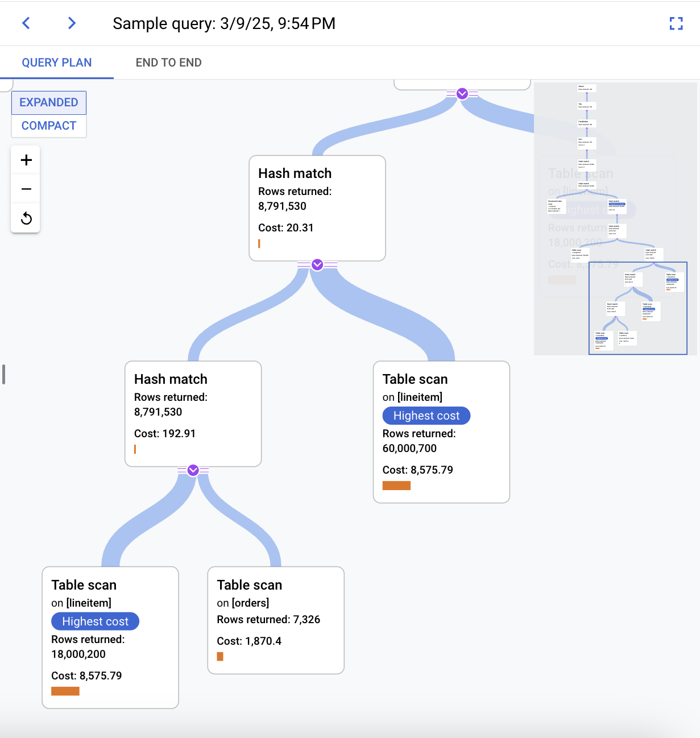Navigate back using the left arrow icon
The width and height of the screenshot is (700, 738).
[x=26, y=23]
